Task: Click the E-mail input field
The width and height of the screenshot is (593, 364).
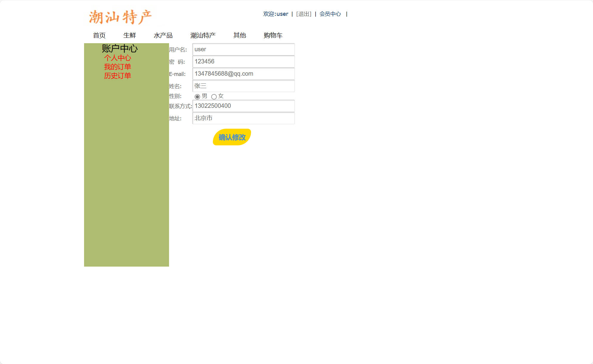Action: pyautogui.click(x=243, y=74)
